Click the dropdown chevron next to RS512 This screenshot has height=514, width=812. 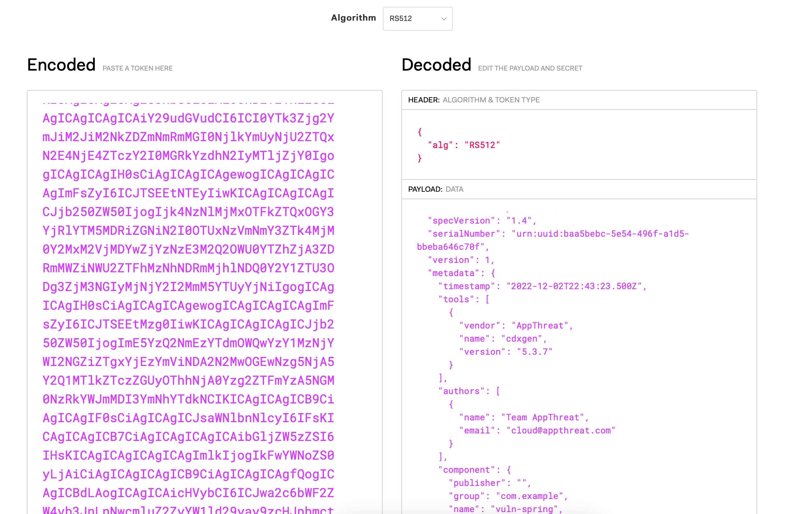click(x=444, y=19)
